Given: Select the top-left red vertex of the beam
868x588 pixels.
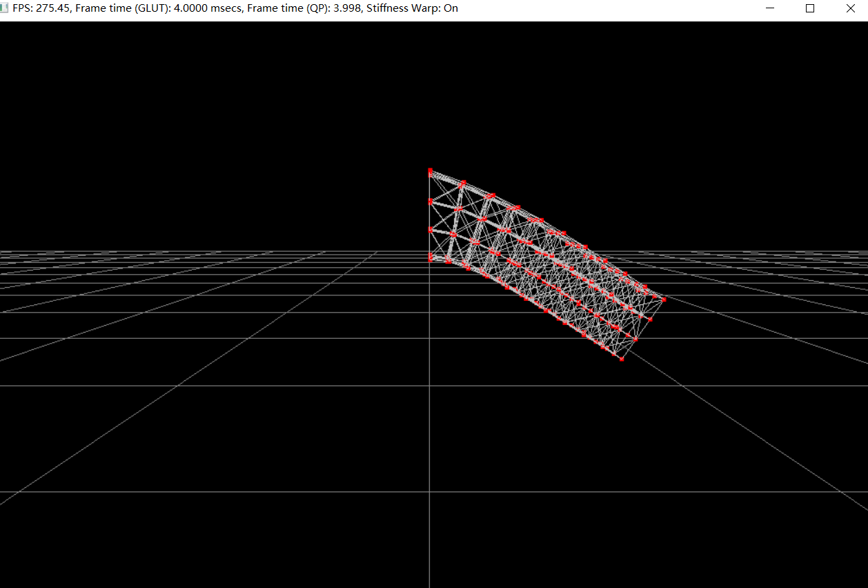Looking at the screenshot, I should tap(430, 170).
